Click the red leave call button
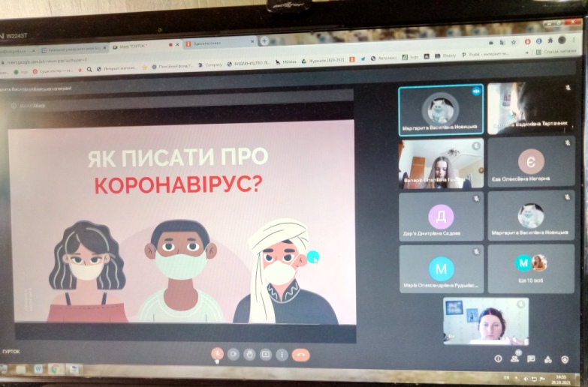The image size is (588, 387). [x=300, y=355]
